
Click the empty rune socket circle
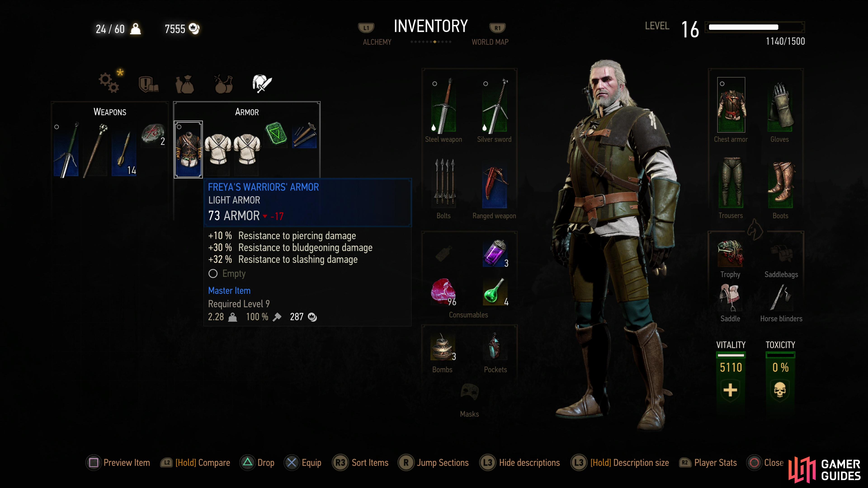point(213,273)
